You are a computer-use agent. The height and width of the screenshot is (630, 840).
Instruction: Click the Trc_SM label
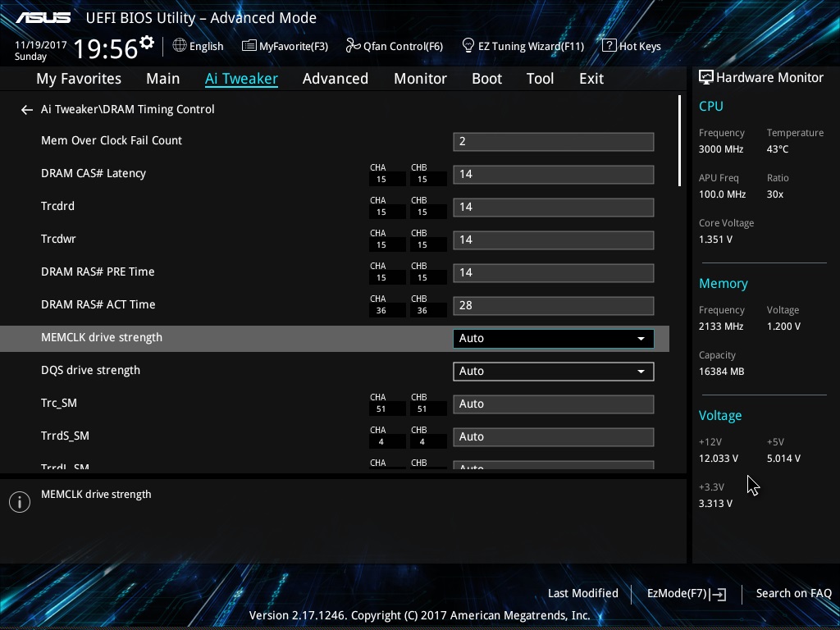click(59, 403)
